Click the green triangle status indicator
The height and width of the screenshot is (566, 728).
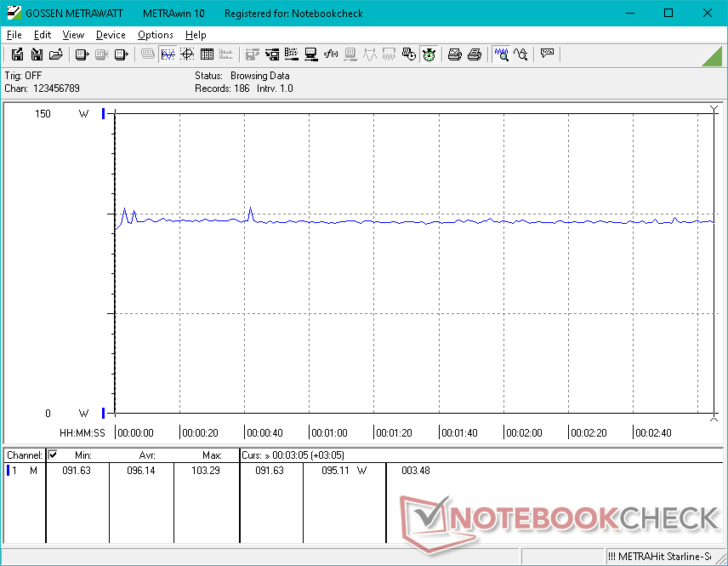point(713,57)
